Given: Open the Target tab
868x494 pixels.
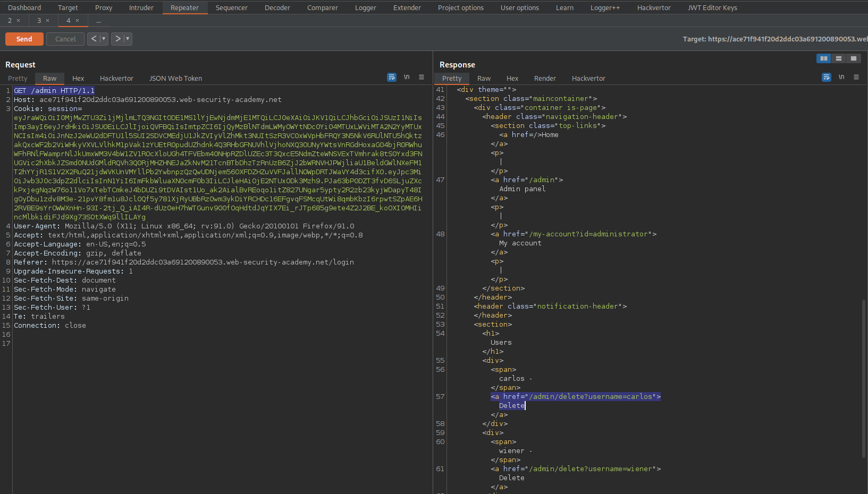Looking at the screenshot, I should pos(68,7).
